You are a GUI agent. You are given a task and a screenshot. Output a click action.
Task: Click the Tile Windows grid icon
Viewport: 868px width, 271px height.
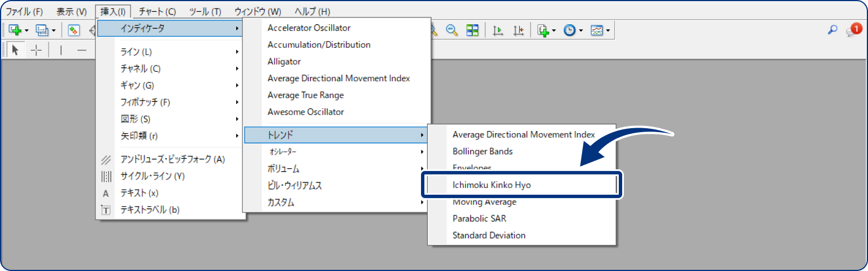[472, 30]
